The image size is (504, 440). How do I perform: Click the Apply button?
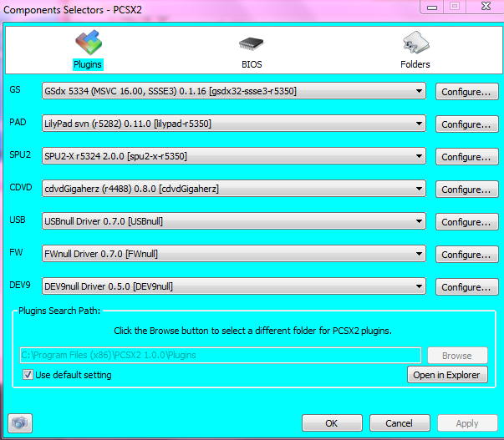point(467,423)
